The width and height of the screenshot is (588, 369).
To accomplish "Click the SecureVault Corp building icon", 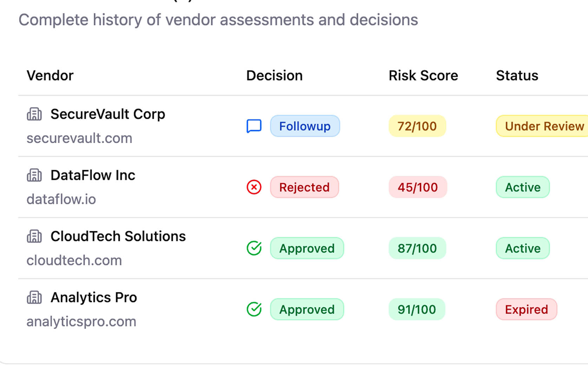I will coord(34,114).
